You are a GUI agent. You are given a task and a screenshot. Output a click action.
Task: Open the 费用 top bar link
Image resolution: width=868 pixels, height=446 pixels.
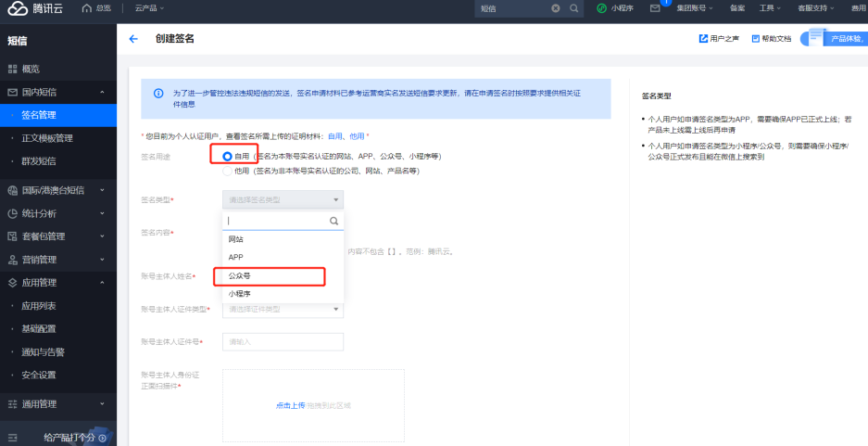tap(859, 8)
